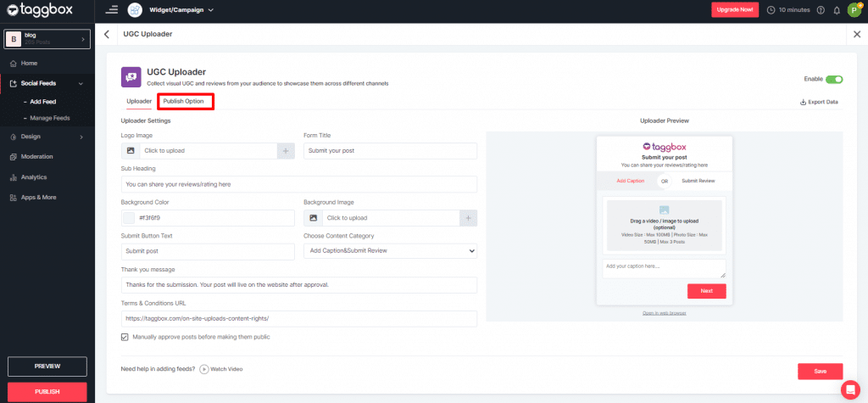Viewport: 868px width, 403px height.
Task: Open the Choose Content Category dropdown
Action: click(x=390, y=251)
